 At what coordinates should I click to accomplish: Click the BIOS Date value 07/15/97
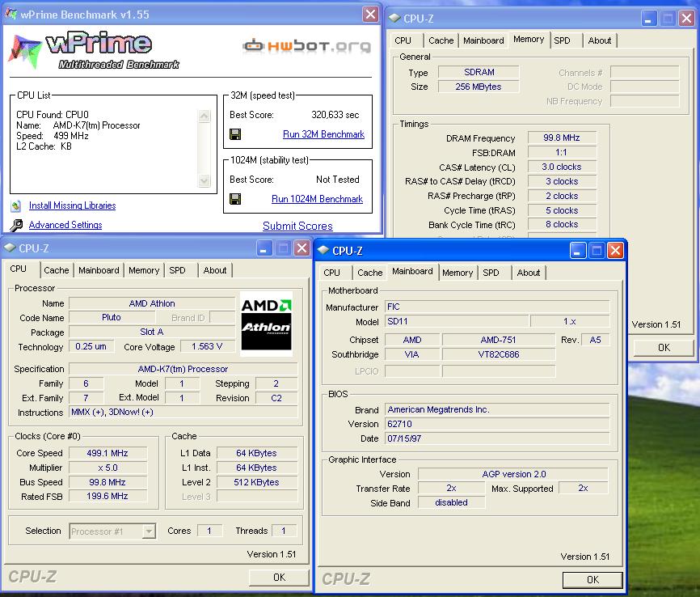click(x=497, y=438)
